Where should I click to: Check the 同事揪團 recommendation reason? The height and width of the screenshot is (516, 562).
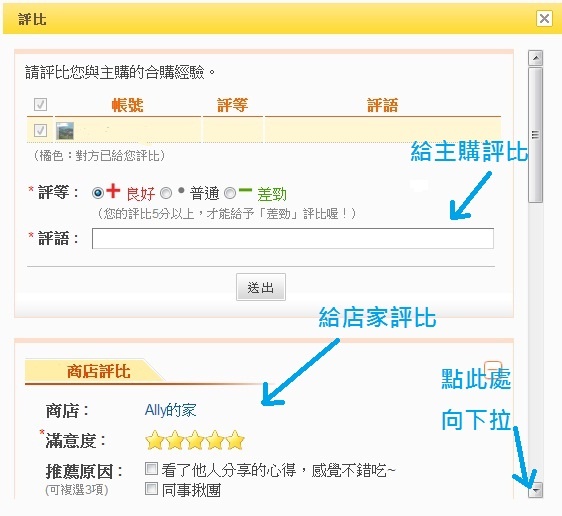click(x=151, y=488)
